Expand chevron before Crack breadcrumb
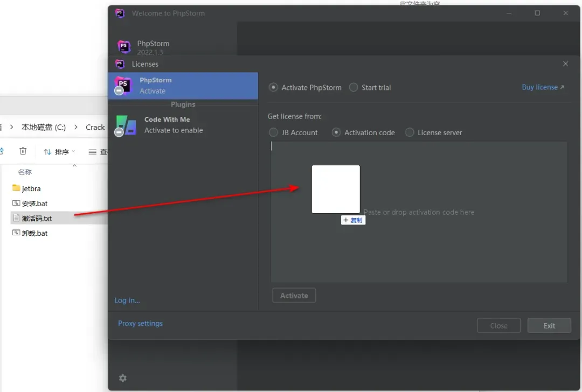The image size is (582, 392). pos(76,127)
